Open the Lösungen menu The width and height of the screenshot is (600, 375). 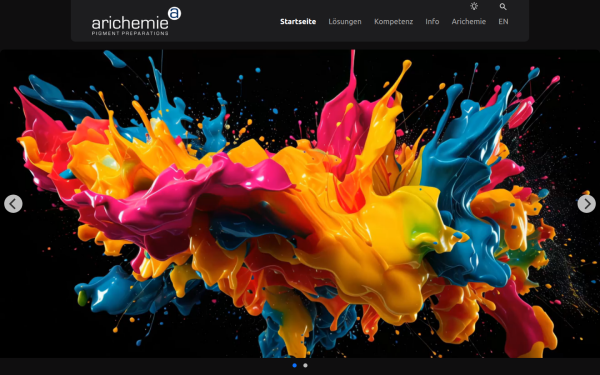coord(345,21)
